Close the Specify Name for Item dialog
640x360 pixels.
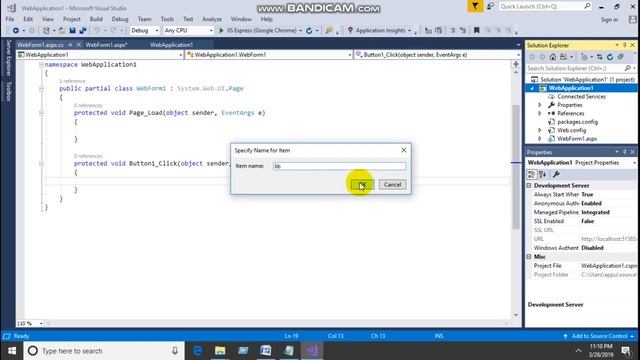coord(403,150)
